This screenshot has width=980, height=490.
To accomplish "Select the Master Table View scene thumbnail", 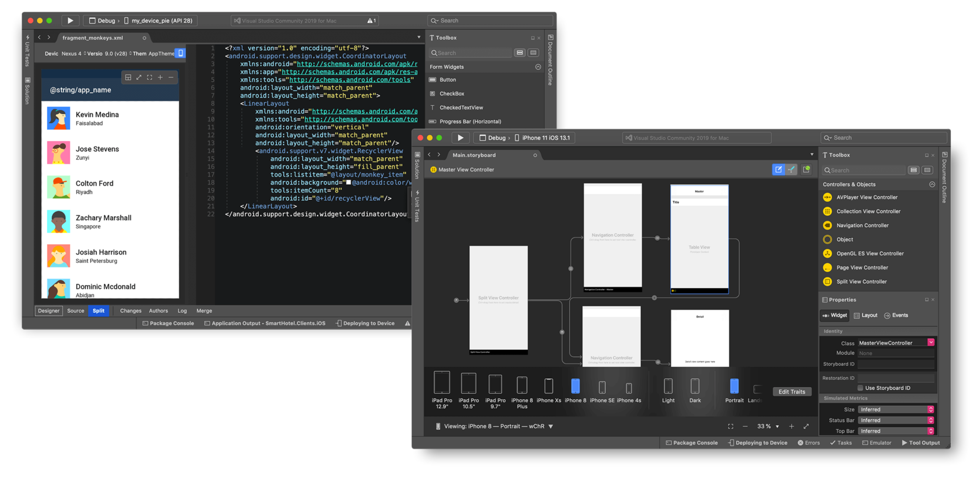I will tap(699, 239).
